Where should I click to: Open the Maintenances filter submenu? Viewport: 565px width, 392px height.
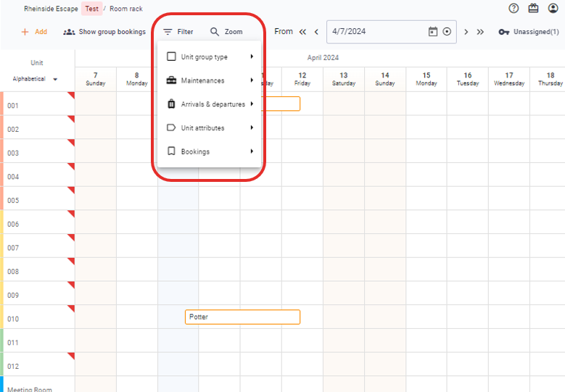click(x=209, y=80)
